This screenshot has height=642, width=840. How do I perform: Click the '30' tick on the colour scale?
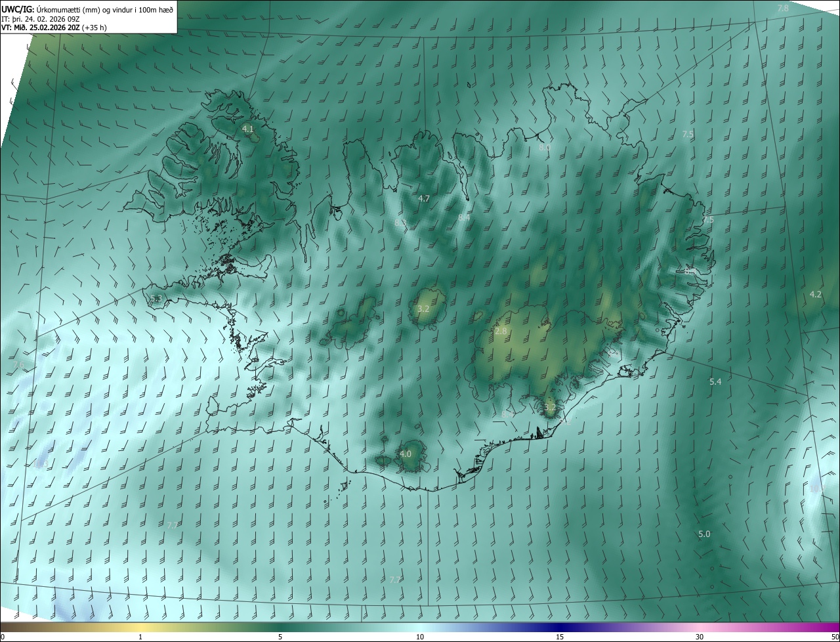point(700,637)
